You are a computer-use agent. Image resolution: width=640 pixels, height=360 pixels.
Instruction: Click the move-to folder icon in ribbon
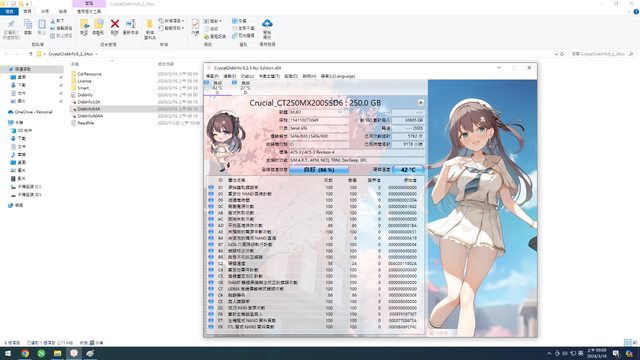84,24
